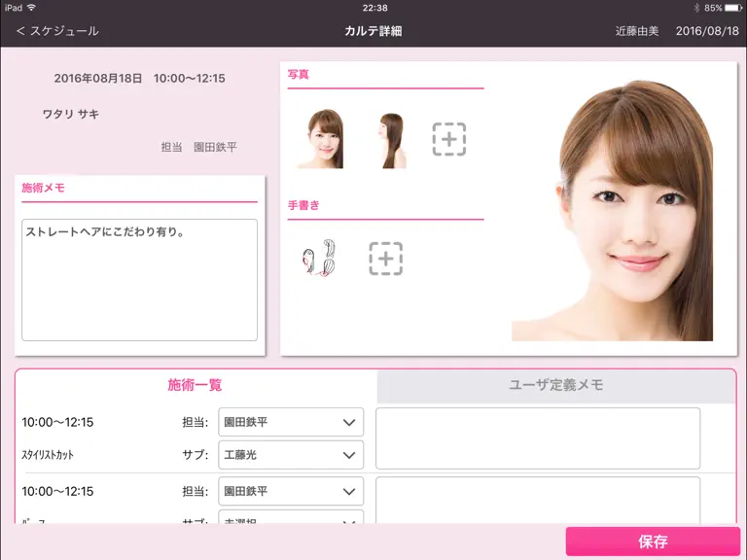The height and width of the screenshot is (560, 747).
Task: Expand second row 担当 dropdown 園田鉄平
Action: pos(291,491)
